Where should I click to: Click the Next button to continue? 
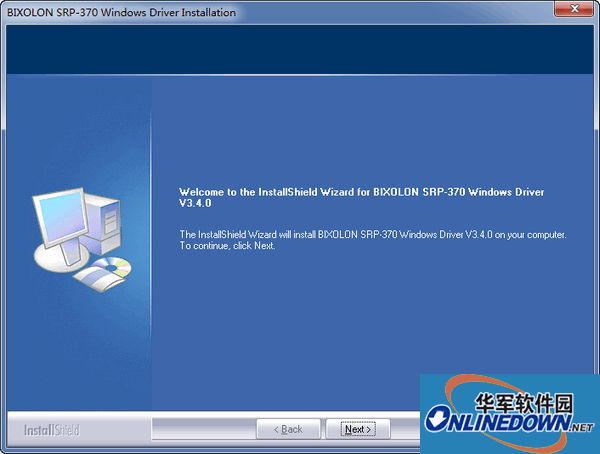tap(358, 429)
